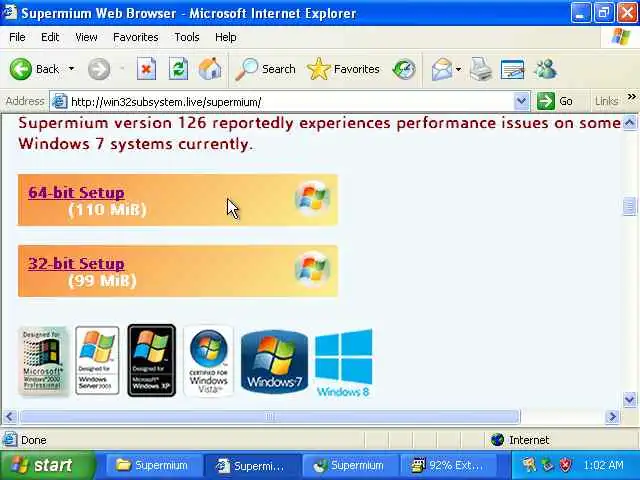Open the Back history dropdown arrow

[x=71, y=69]
